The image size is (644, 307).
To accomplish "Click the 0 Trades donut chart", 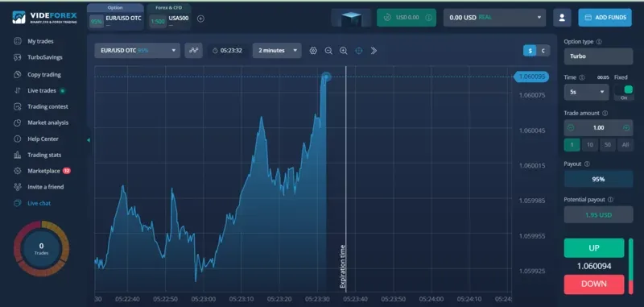I will click(x=41, y=248).
